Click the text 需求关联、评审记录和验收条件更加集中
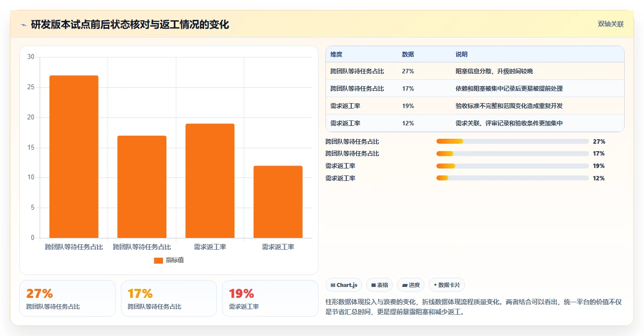 509,123
